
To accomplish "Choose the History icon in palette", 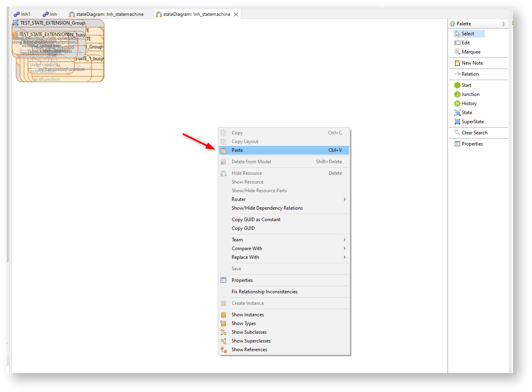I will click(x=457, y=103).
